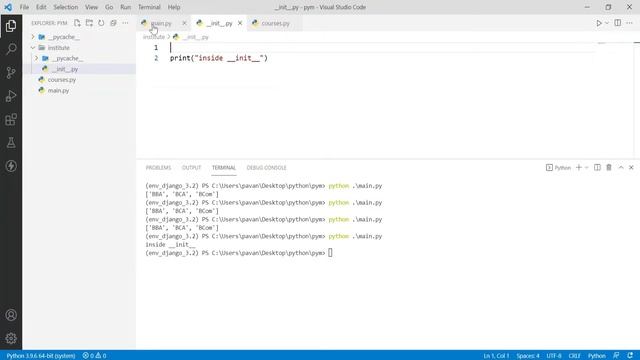Viewport: 640px width, 360px height.
Task: Select the Python terminal label
Action: (x=558, y=167)
